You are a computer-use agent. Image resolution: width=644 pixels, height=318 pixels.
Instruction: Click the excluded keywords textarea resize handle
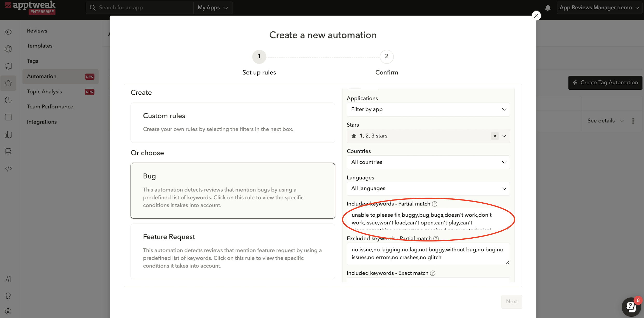coord(508,262)
